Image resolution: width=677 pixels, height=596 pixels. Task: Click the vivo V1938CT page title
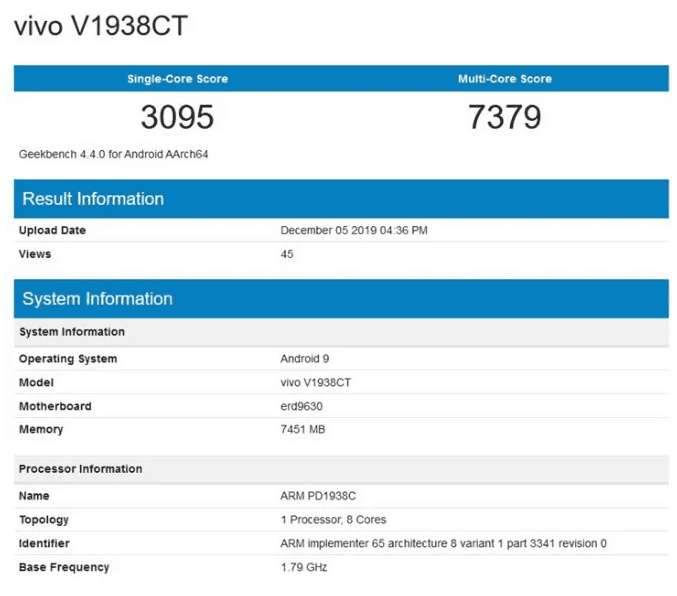[101, 25]
